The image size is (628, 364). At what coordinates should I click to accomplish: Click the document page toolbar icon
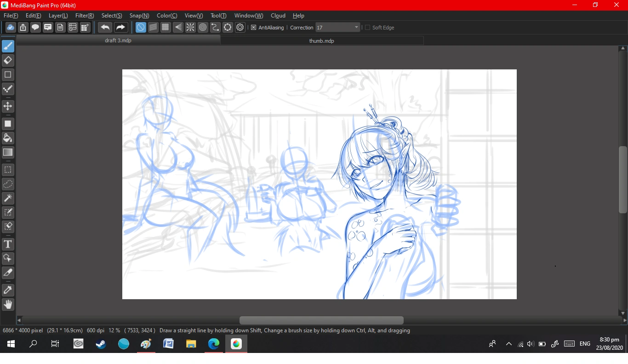pos(60,28)
